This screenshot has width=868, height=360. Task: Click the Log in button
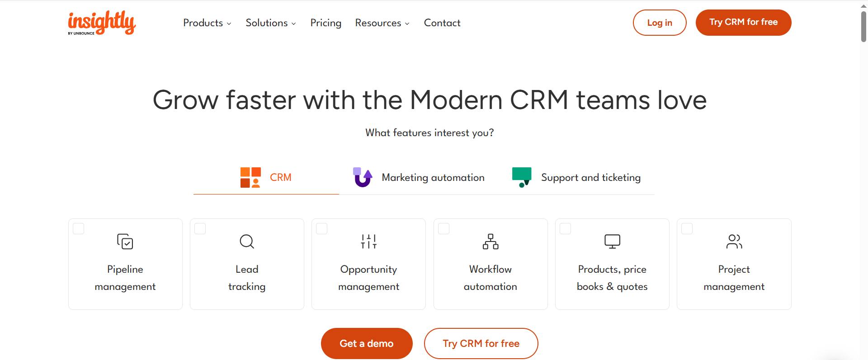tap(660, 23)
